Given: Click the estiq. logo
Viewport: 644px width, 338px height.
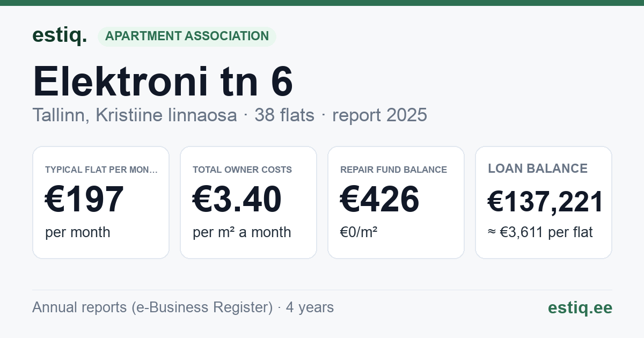Looking at the screenshot, I should (x=60, y=35).
